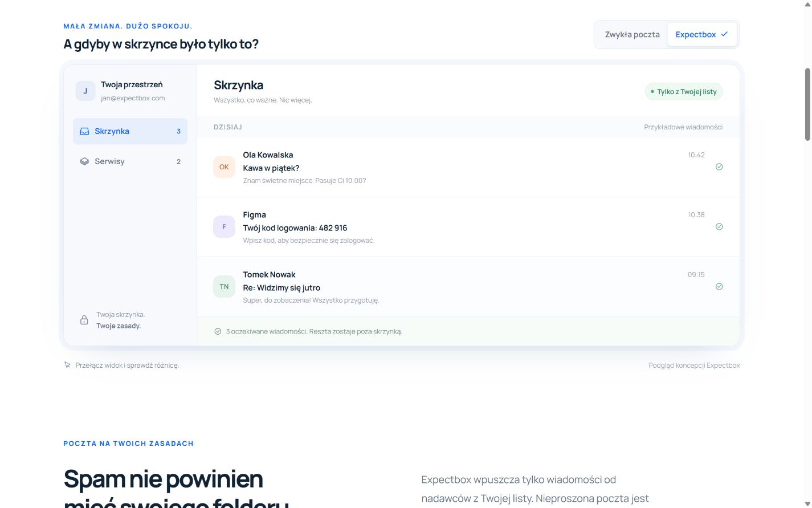Click the jan@expectbox.com address

pos(133,98)
